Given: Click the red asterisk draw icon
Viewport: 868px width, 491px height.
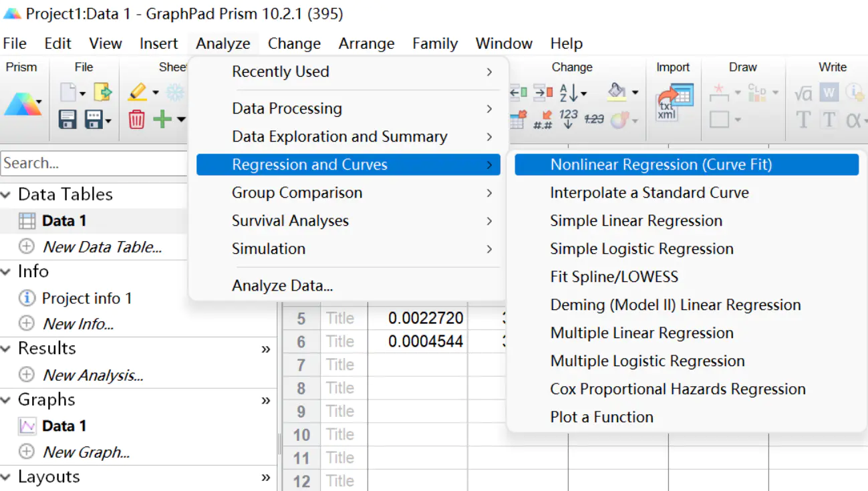Looking at the screenshot, I should pyautogui.click(x=719, y=92).
